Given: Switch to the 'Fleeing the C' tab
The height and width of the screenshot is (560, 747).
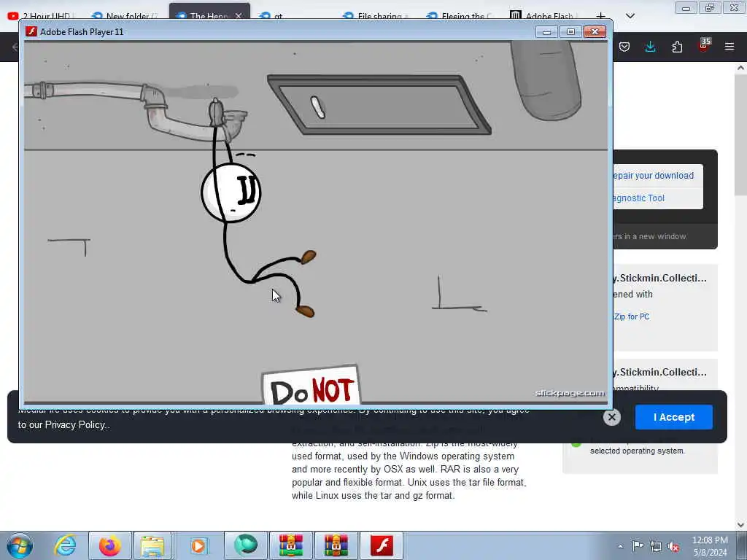Looking at the screenshot, I should [461, 16].
